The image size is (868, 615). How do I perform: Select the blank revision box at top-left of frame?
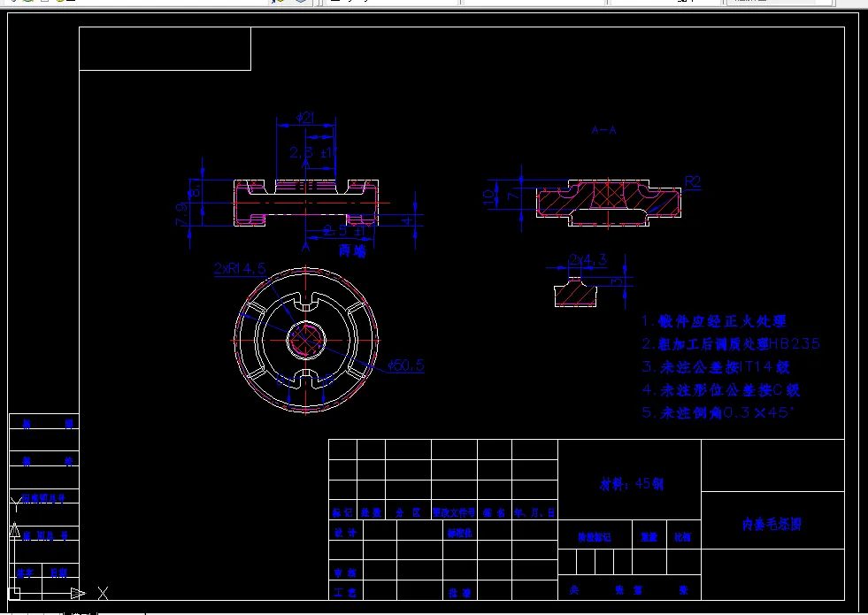pos(165,49)
